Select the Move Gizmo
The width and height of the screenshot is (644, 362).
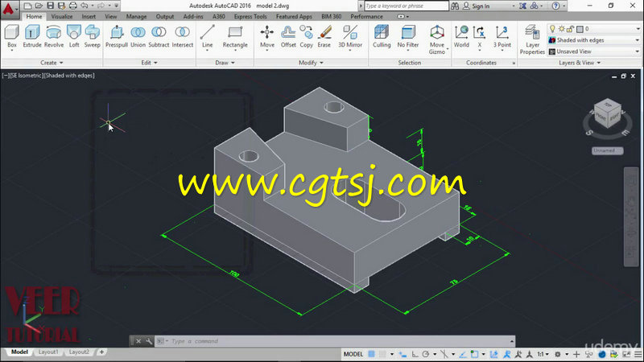click(x=436, y=39)
